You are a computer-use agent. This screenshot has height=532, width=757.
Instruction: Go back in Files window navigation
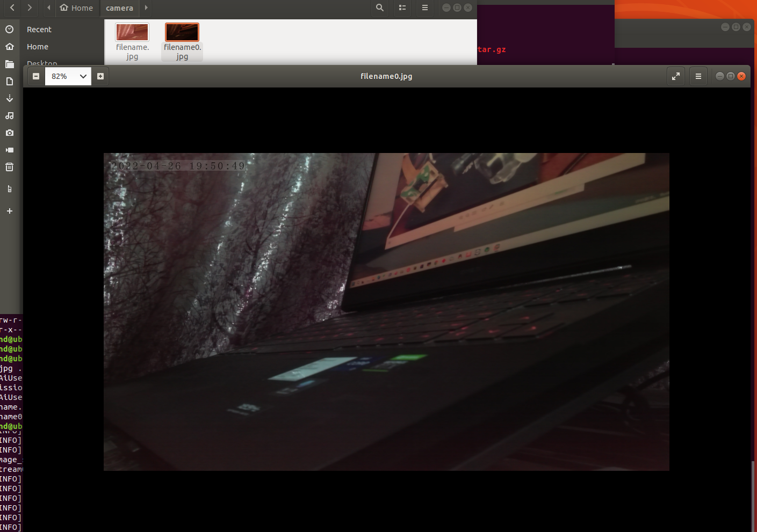(12, 8)
